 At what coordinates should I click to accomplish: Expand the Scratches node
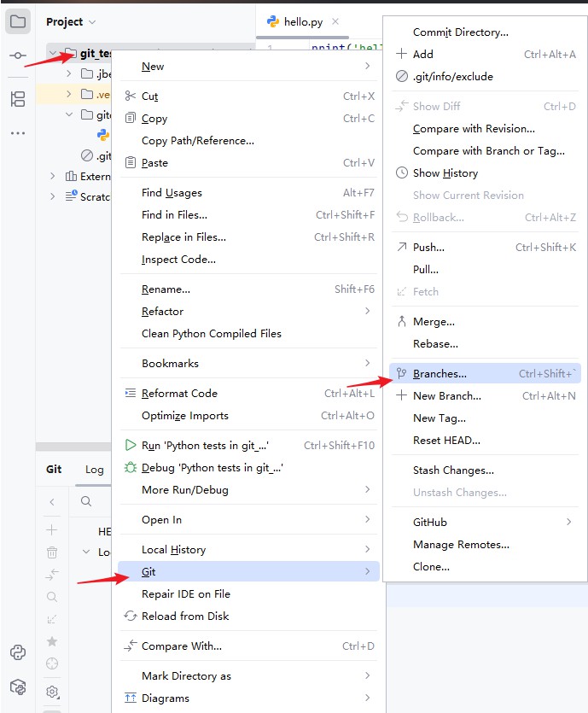point(53,196)
